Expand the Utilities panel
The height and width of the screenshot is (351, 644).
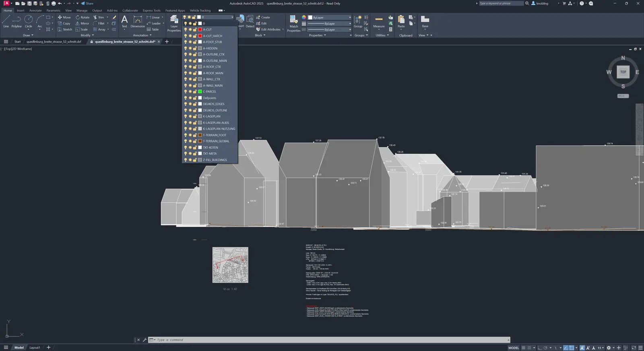[382, 35]
